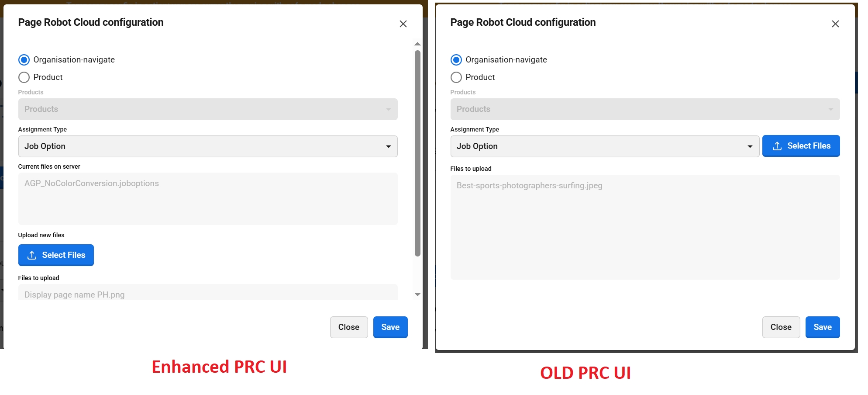Open Products dropdown in Old PRC dialog
This screenshot has height=395, width=868.
pos(644,109)
